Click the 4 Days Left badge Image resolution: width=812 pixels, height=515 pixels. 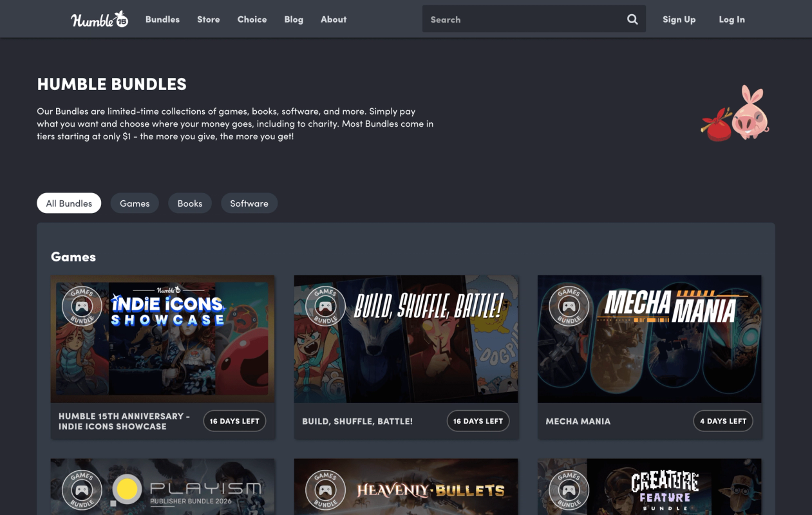723,421
